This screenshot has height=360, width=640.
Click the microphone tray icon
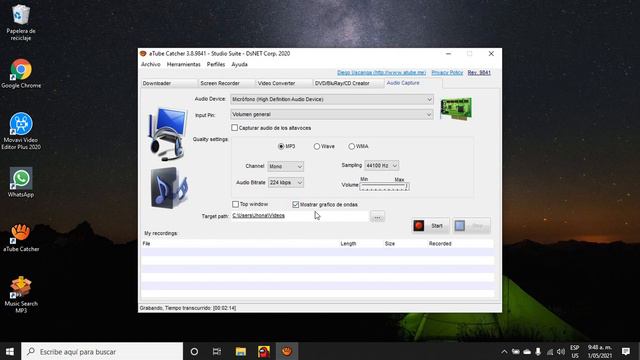tap(538, 351)
